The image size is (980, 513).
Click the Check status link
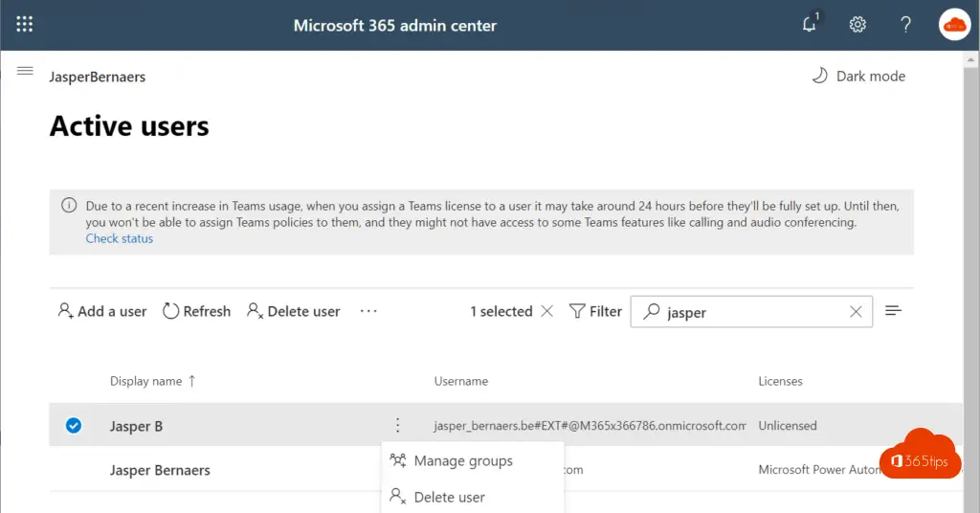[120, 238]
